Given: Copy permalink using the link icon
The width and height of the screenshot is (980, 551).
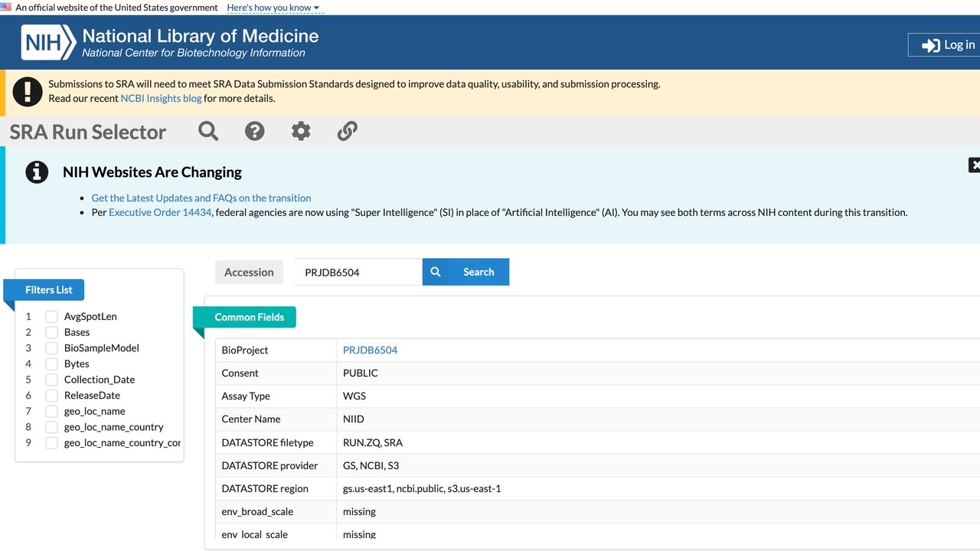Looking at the screenshot, I should point(348,131).
